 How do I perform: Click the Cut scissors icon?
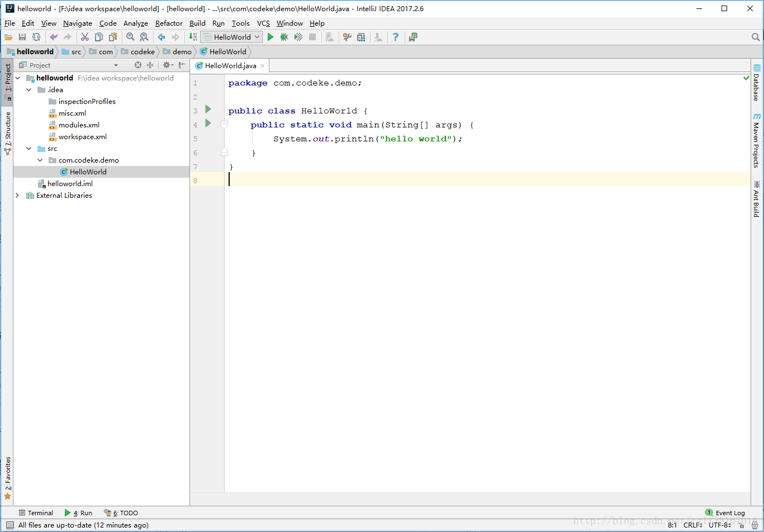click(85, 37)
